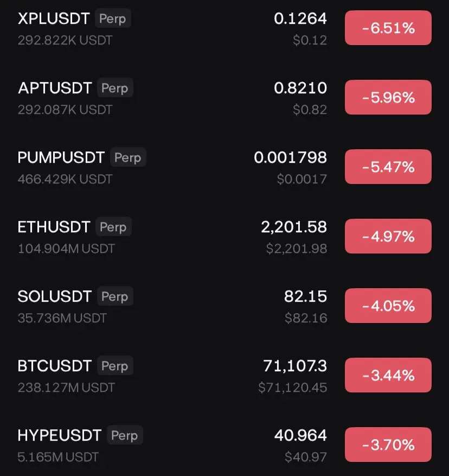
Task: Tap the -5.96% change badge
Action: [388, 98]
